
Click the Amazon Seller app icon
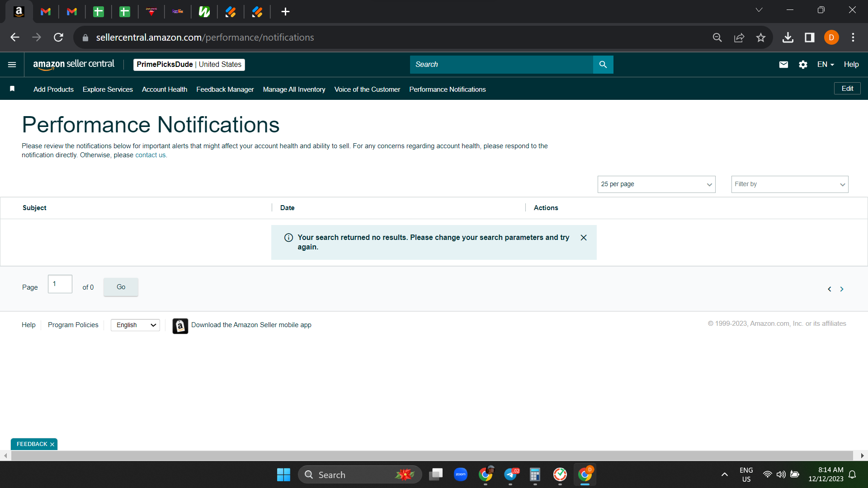tap(180, 326)
